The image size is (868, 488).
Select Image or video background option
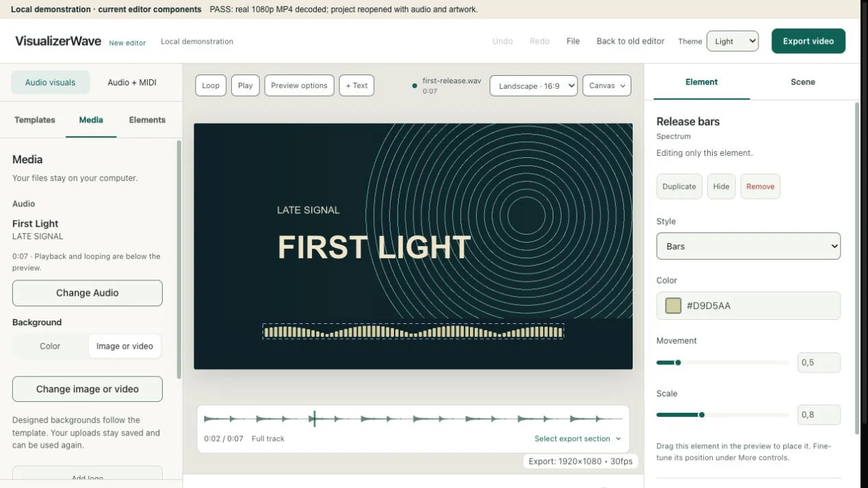click(x=124, y=347)
